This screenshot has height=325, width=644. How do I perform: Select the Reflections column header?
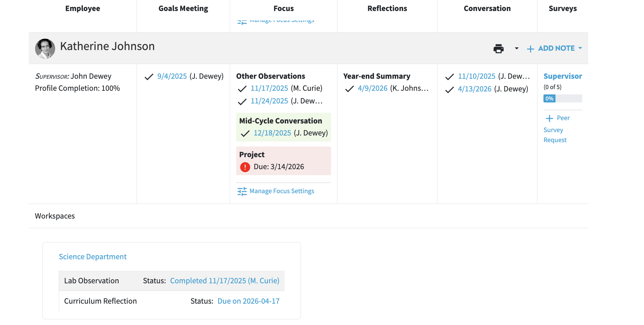tap(387, 8)
